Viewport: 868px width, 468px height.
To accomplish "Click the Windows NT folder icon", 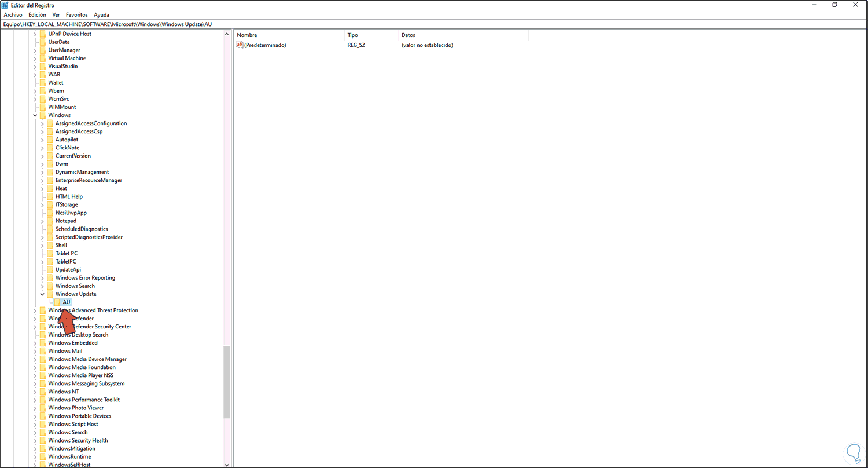I will (x=43, y=391).
